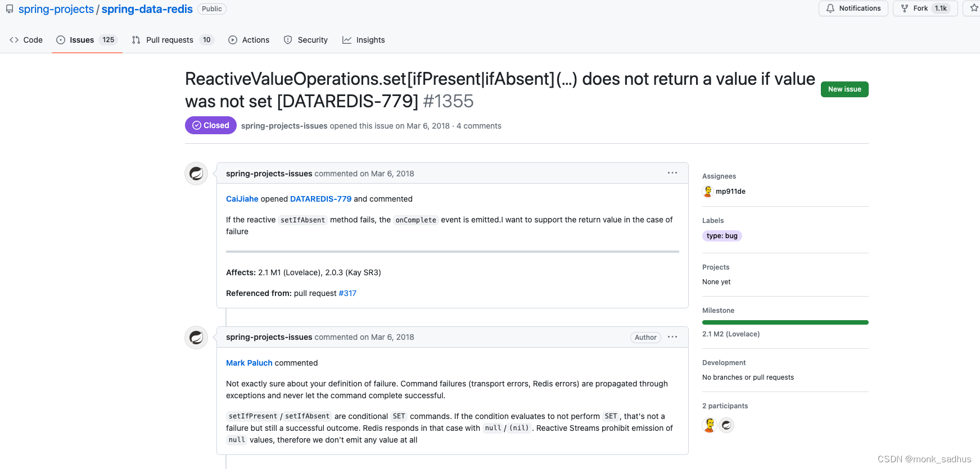Click the milestone progress bar
The width and height of the screenshot is (980, 469).
[785, 322]
